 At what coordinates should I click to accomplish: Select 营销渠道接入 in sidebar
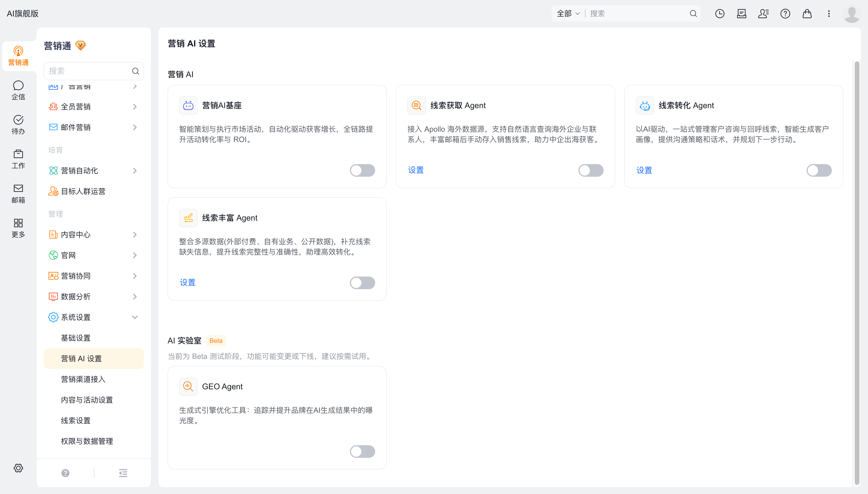(x=94, y=379)
